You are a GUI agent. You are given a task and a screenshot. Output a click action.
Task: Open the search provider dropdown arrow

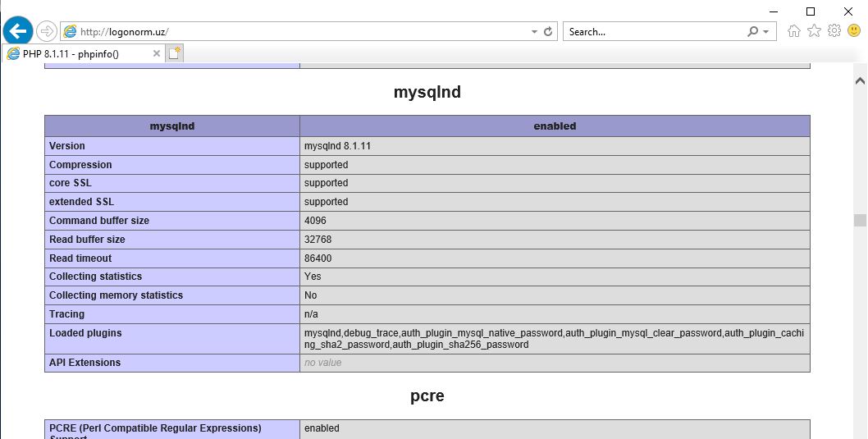(x=766, y=32)
